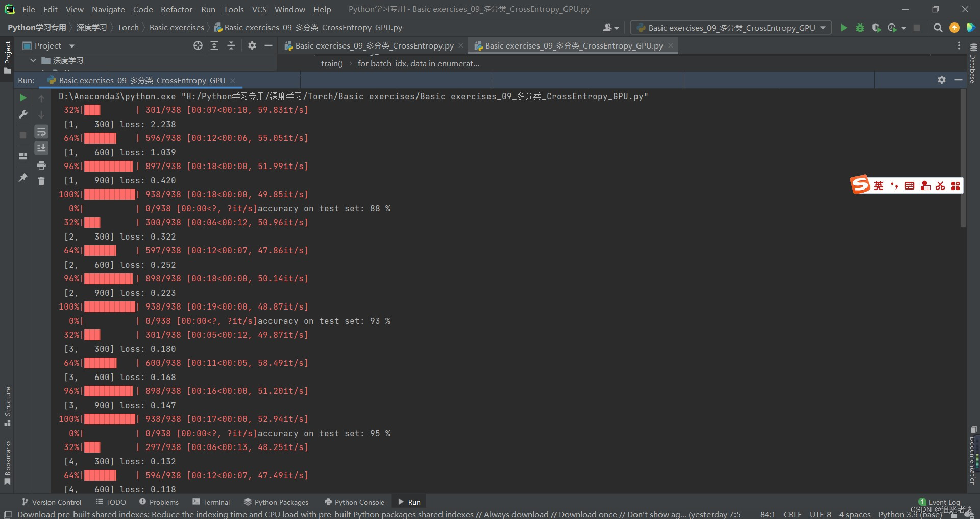Open Project panel options gear
The width and height of the screenshot is (980, 519).
coord(252,45)
